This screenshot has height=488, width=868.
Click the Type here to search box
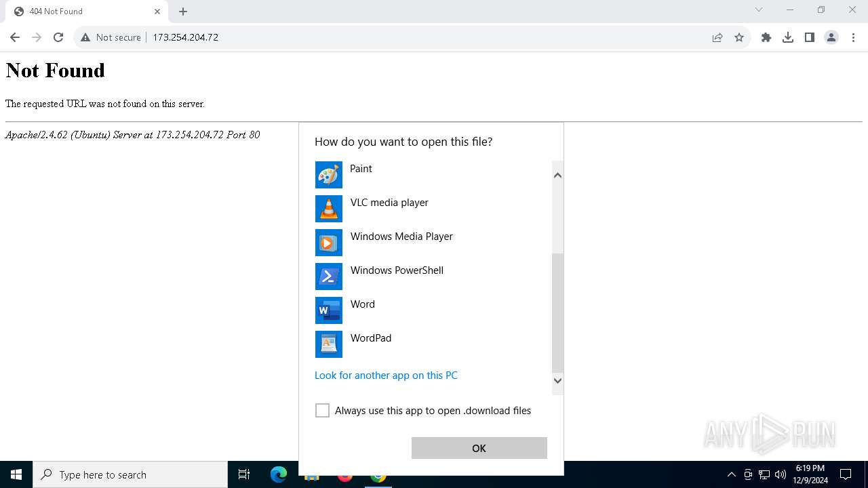click(x=130, y=474)
